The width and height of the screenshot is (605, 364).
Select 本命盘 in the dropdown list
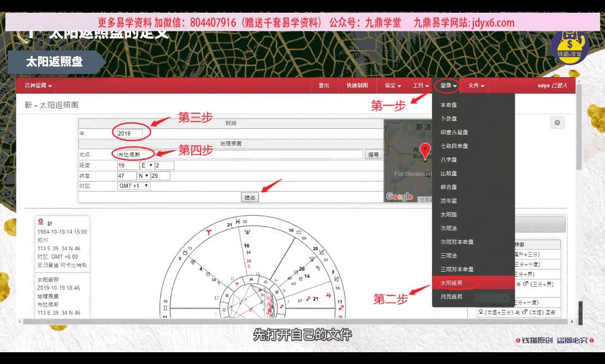[x=449, y=105]
